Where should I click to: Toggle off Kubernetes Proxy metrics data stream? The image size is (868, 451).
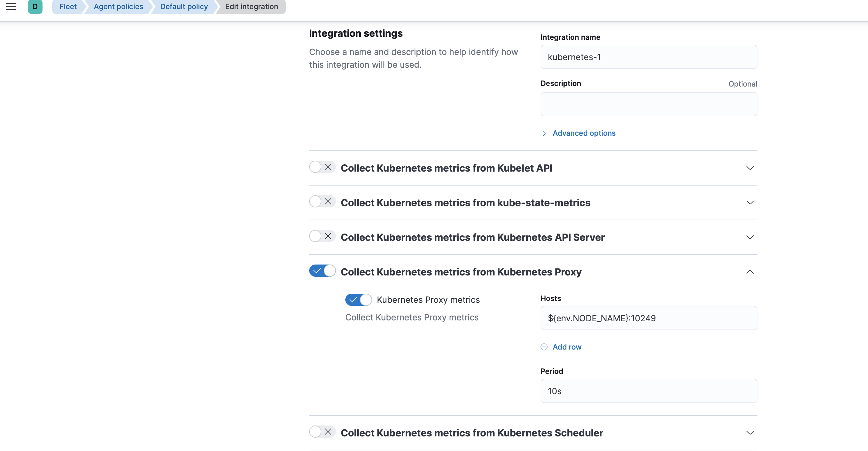pyautogui.click(x=358, y=300)
